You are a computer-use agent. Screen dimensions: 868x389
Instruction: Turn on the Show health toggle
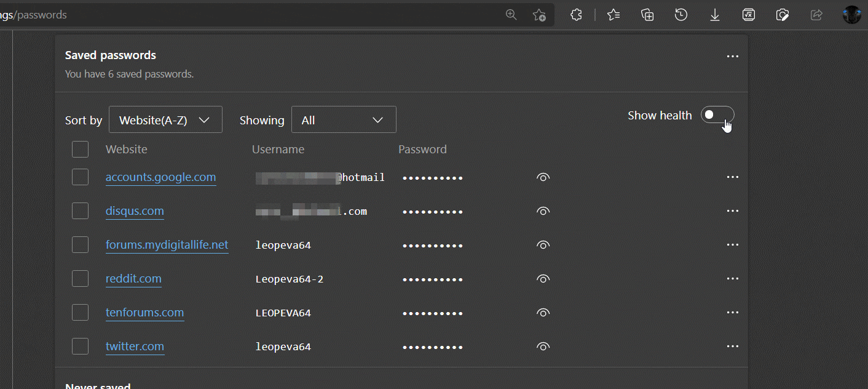(x=717, y=115)
